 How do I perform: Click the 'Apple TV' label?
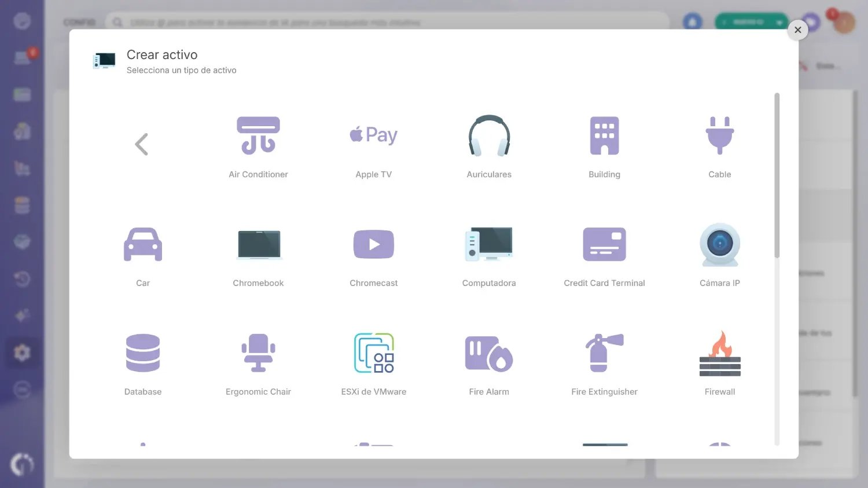coord(374,174)
